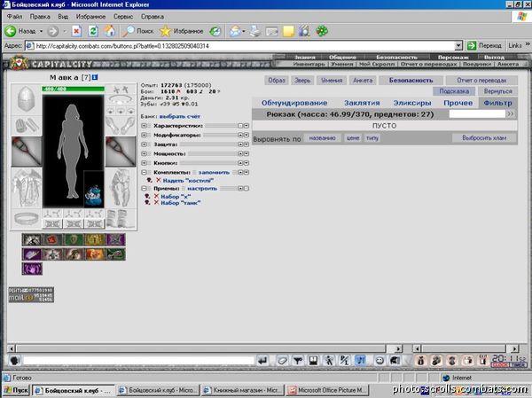532x398 pixels.
Task: Click IE Mail toolbar icon
Action: (235, 31)
